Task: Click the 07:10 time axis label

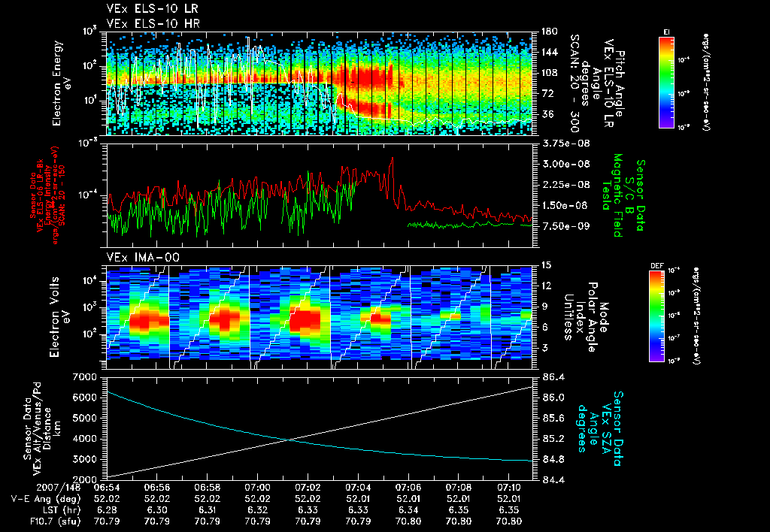Action: point(509,488)
